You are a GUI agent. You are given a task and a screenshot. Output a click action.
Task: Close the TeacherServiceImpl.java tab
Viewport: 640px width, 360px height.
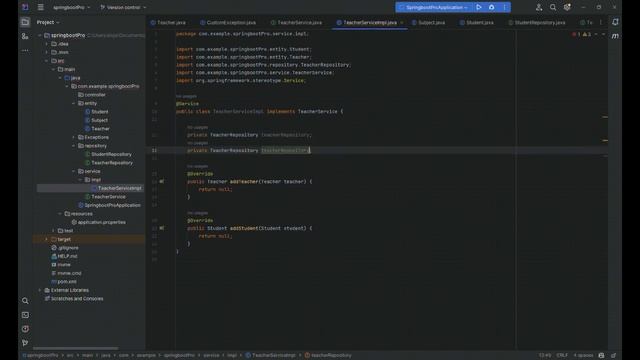tap(402, 22)
